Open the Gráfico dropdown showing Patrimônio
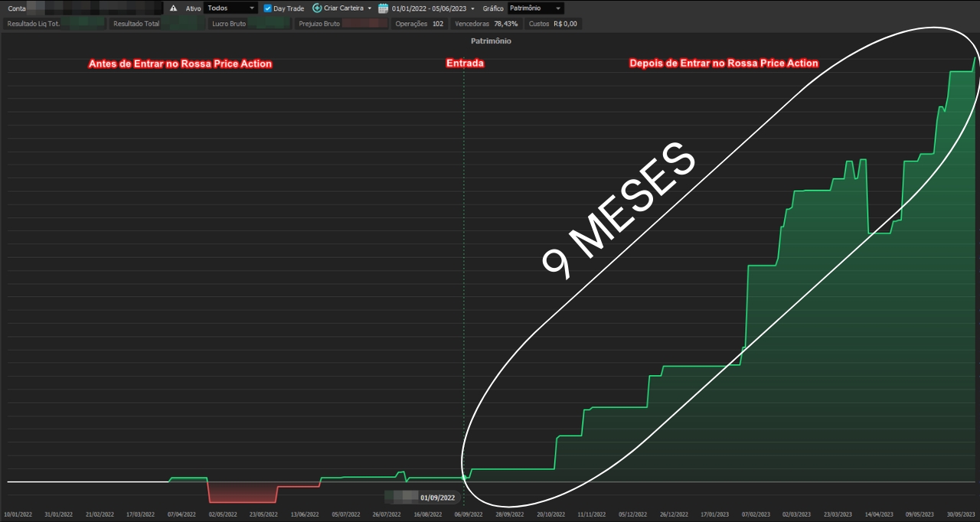 click(536, 8)
